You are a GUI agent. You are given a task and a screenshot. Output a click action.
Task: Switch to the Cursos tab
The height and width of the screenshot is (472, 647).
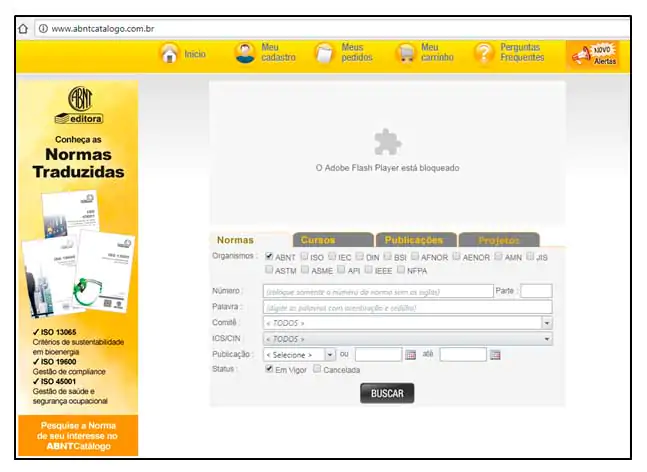333,240
